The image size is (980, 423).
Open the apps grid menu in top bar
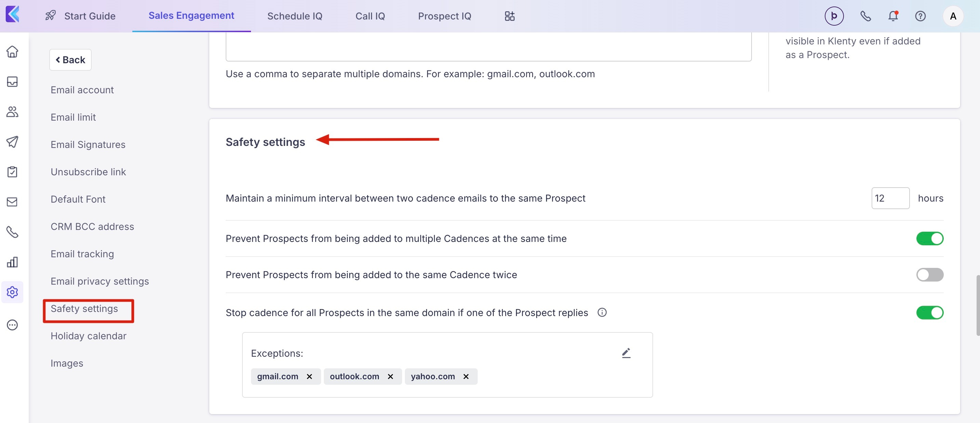point(509,16)
